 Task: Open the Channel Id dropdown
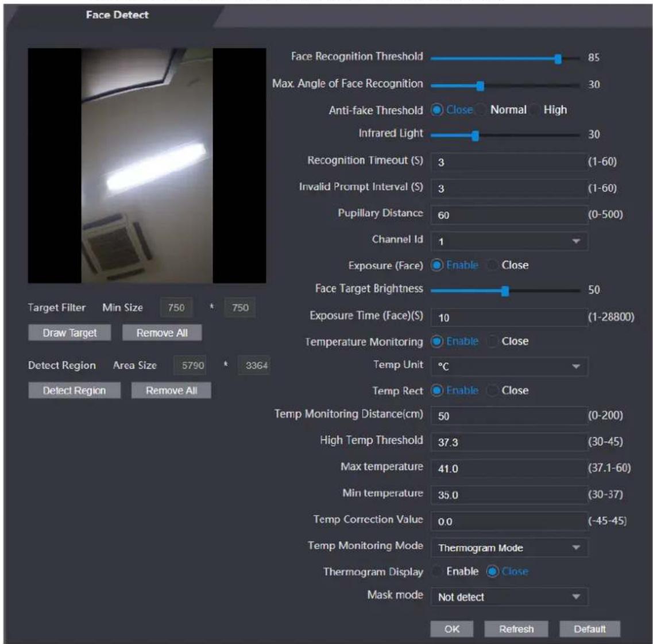point(509,241)
